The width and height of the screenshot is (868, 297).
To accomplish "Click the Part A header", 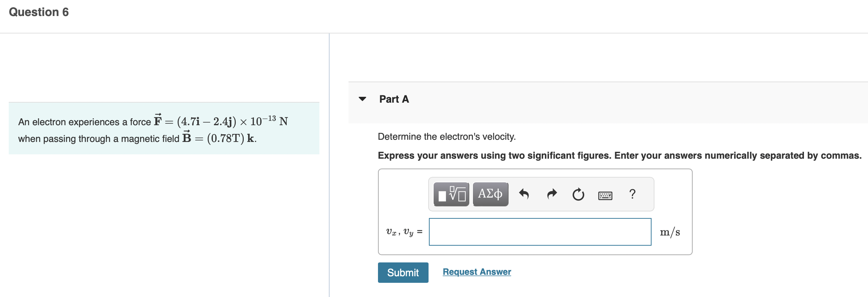I will 394,99.
